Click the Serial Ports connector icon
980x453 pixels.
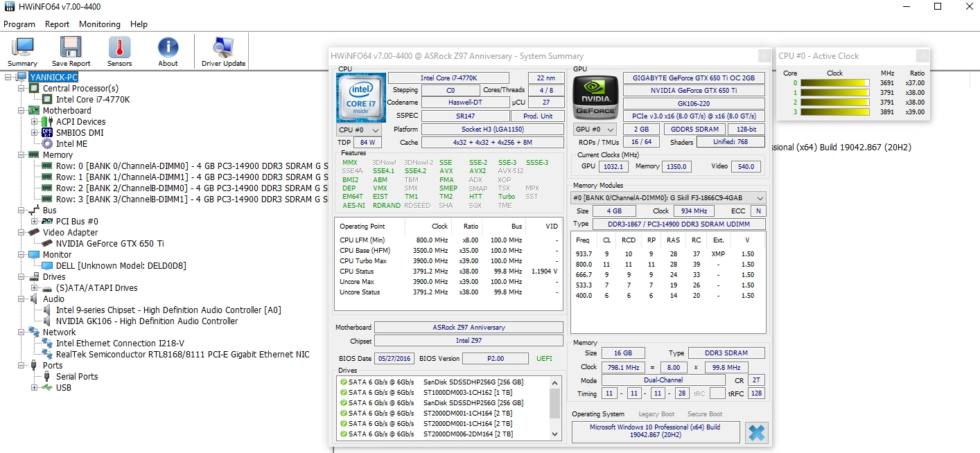47,376
